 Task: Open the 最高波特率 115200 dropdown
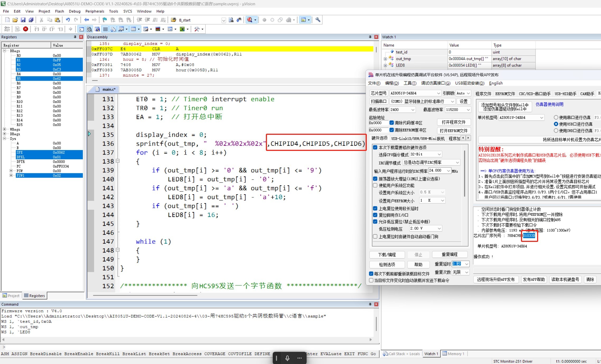coord(458,109)
